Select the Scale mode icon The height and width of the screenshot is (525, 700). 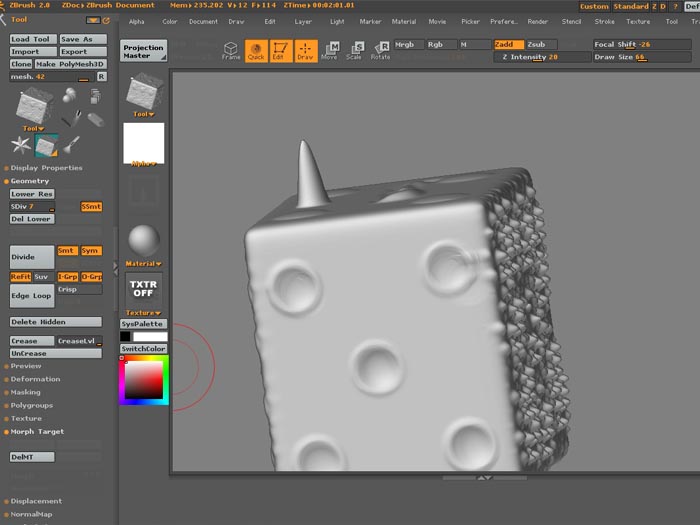pos(355,51)
